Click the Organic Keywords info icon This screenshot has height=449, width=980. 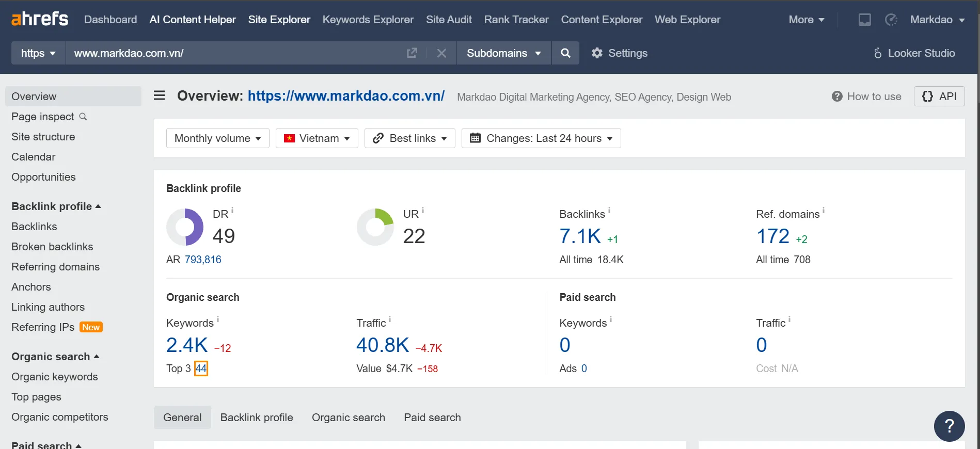(218, 319)
